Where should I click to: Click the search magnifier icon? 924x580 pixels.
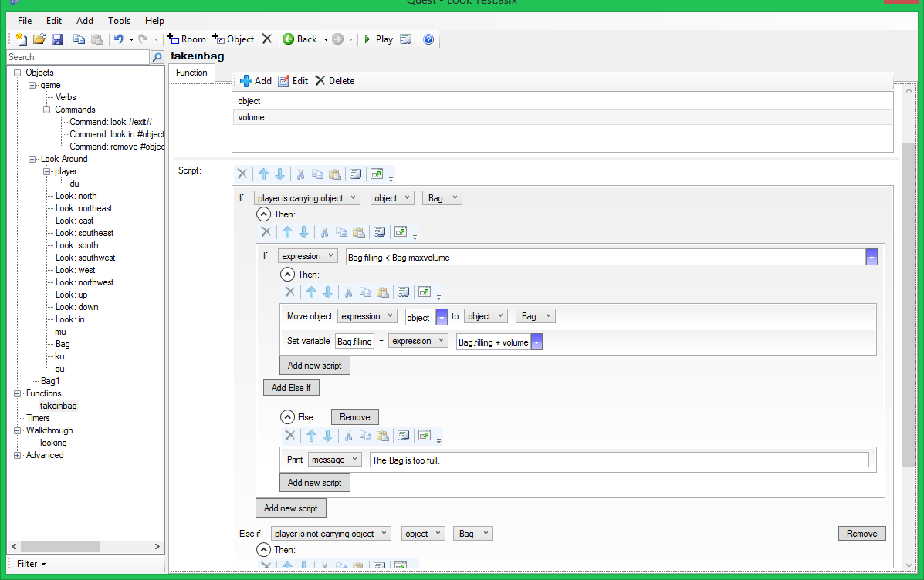(157, 57)
